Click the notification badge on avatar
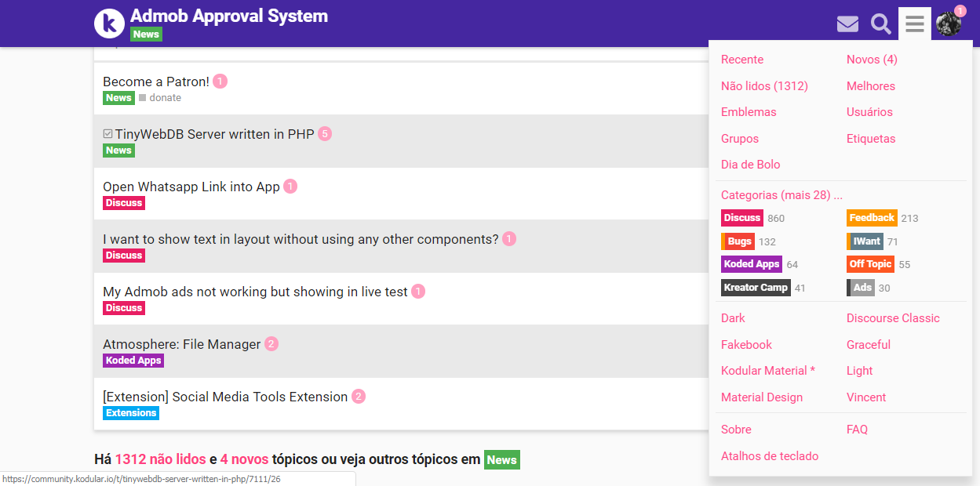The image size is (980, 486). tap(960, 11)
